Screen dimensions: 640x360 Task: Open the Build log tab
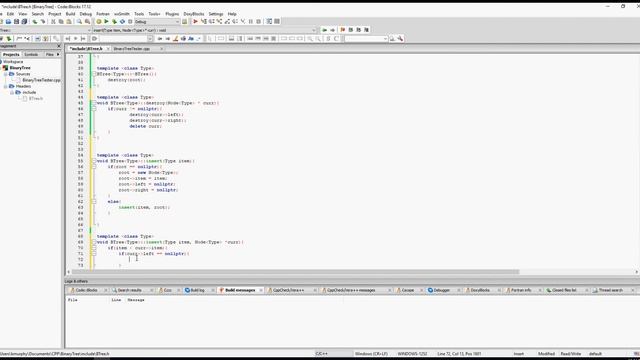tap(198, 290)
